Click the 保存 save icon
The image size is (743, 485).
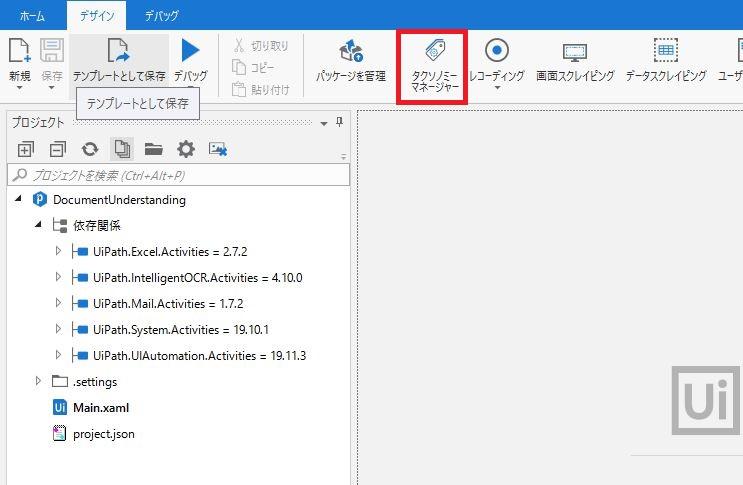tap(52, 51)
